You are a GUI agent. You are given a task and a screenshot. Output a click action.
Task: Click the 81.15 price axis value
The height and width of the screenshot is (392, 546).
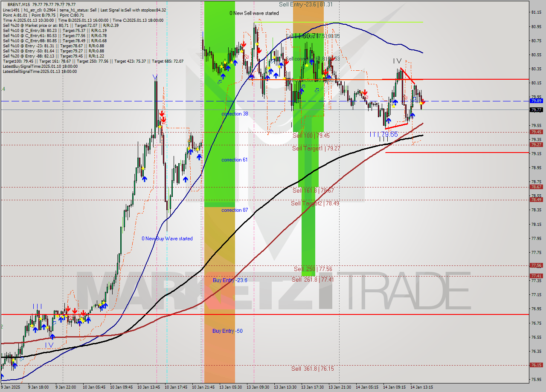click(537, 12)
